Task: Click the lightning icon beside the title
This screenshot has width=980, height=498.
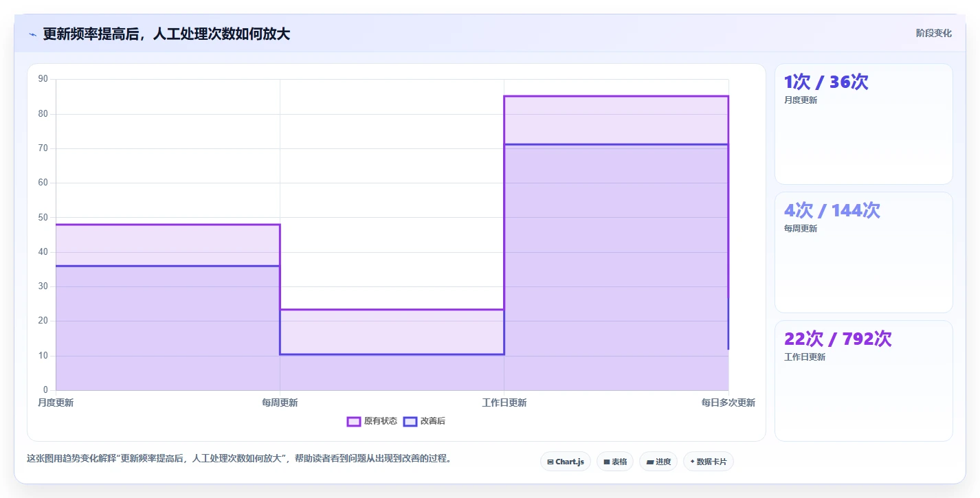Action: click(x=32, y=34)
